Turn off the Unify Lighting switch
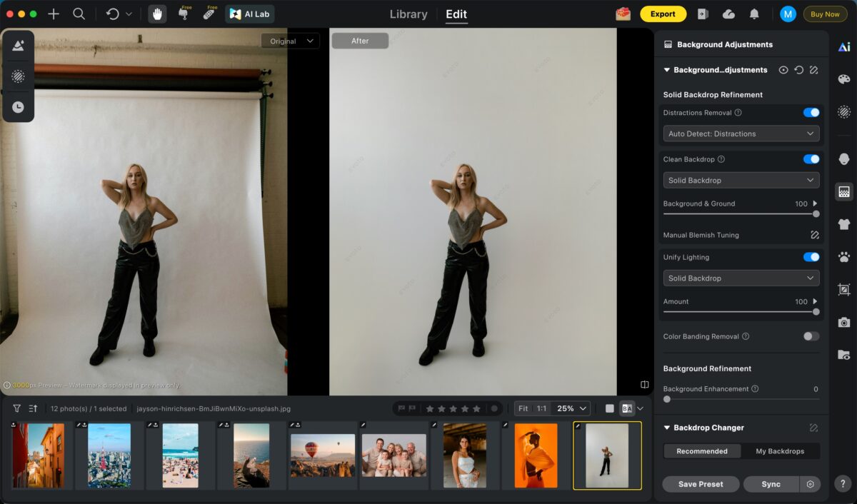This screenshot has width=857, height=504. [x=811, y=257]
